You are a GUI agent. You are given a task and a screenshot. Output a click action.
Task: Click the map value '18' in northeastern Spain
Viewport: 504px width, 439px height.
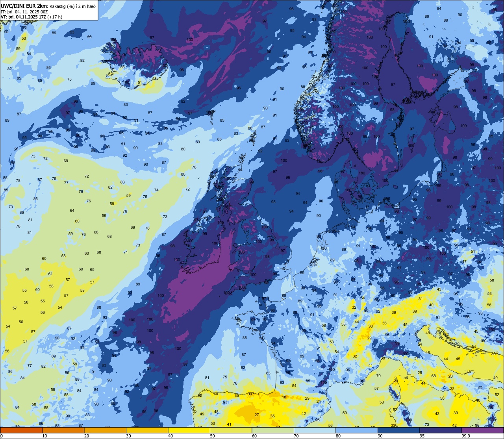tap(284, 397)
